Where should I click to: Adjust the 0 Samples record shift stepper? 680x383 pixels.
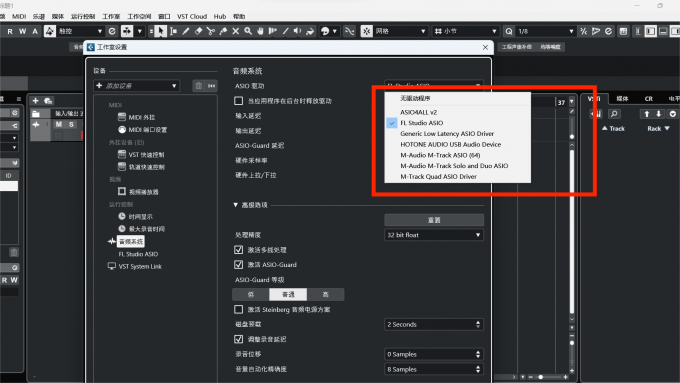[478, 354]
